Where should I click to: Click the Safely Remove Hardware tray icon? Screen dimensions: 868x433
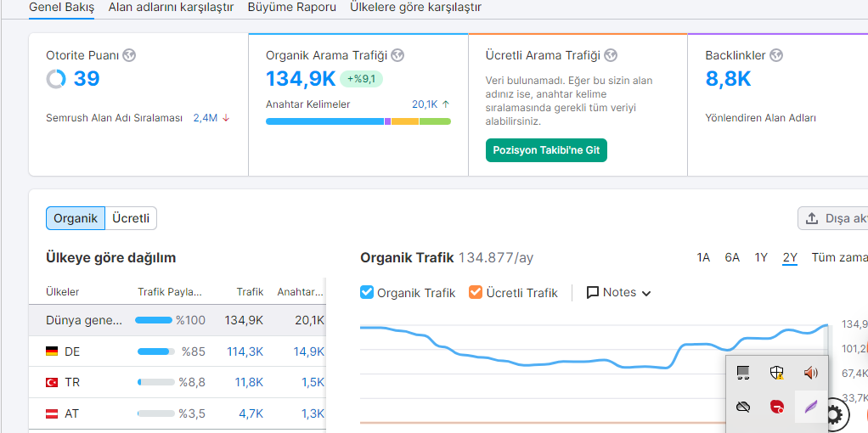click(743, 374)
